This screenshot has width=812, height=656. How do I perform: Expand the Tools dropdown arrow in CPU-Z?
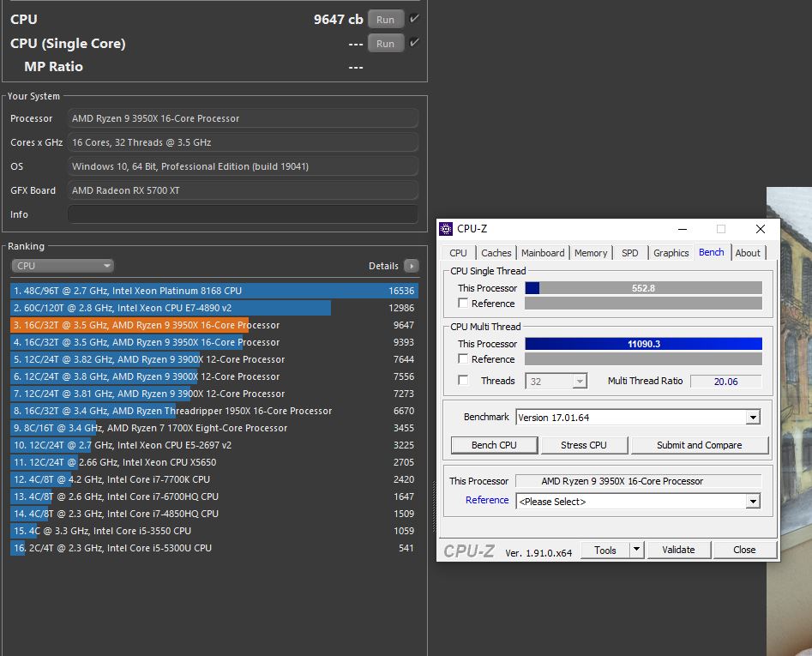(x=637, y=550)
